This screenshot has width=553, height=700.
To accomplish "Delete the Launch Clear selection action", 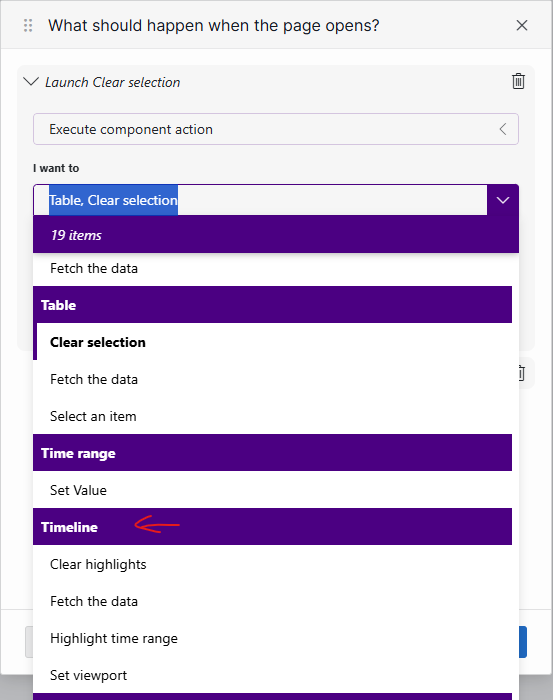I will 518,81.
